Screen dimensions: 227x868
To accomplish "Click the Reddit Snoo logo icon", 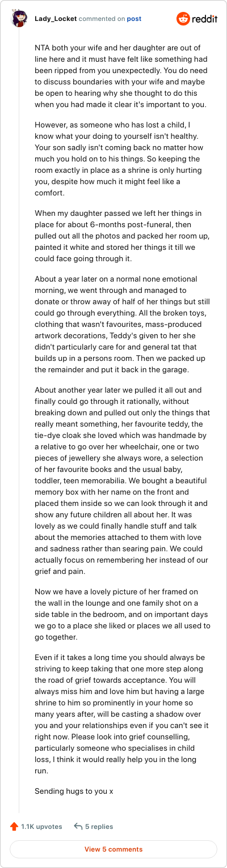I will tap(184, 19).
